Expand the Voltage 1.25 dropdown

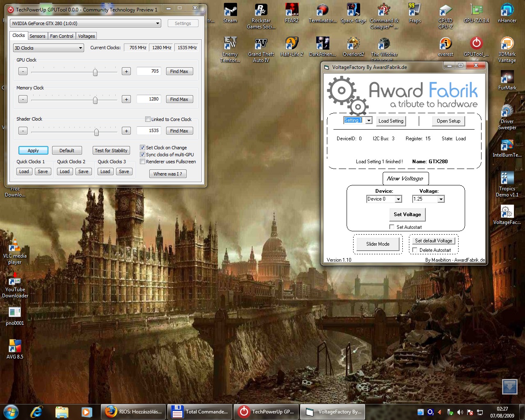coord(441,199)
